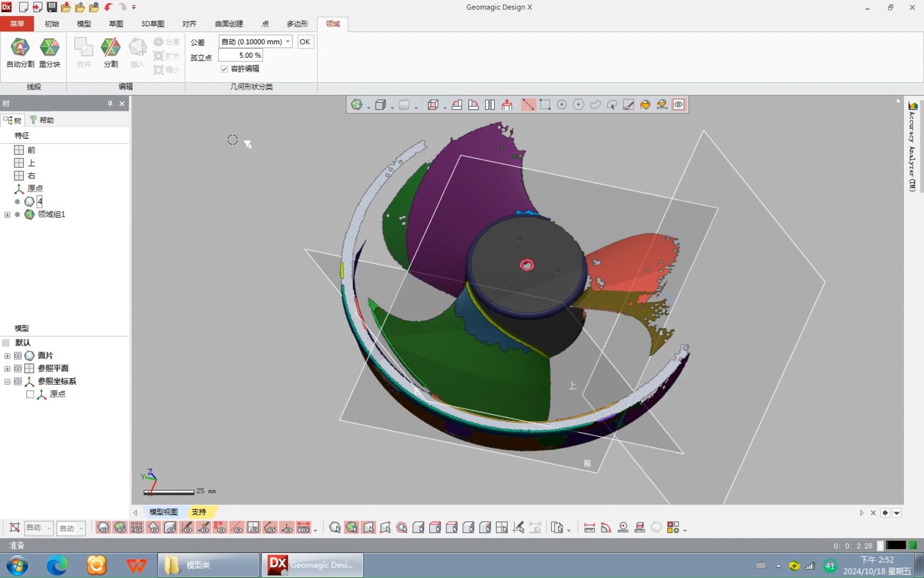This screenshot has height=578, width=924.
Task: Select the lasso selection tool
Action: coord(595,104)
